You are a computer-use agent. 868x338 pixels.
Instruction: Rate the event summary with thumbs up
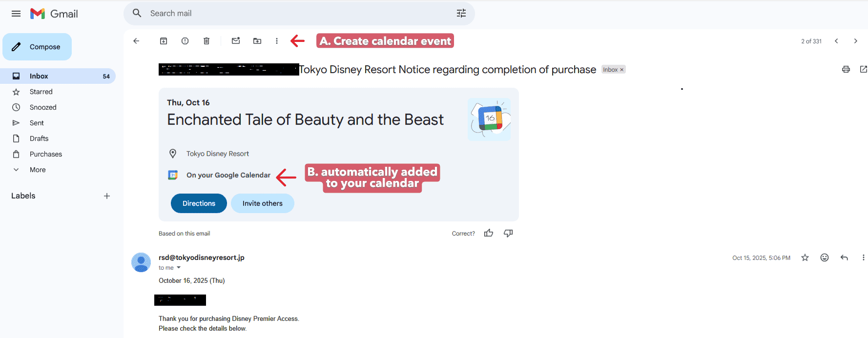[x=489, y=233]
